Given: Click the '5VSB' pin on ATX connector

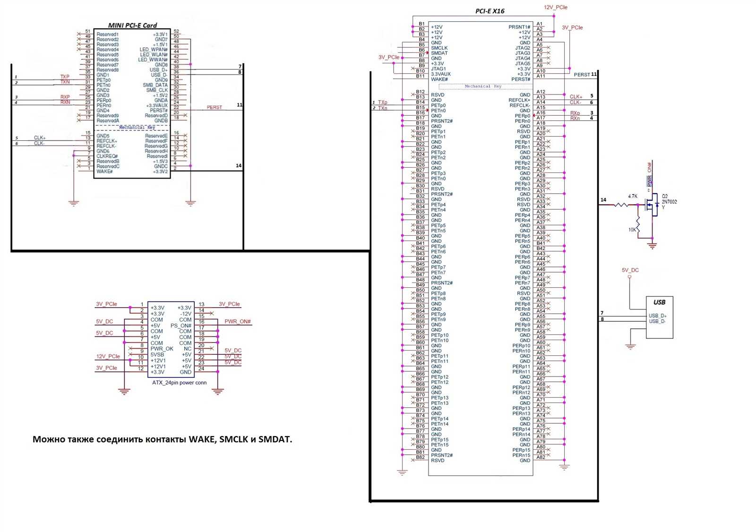Looking at the screenshot, I should point(157,354).
